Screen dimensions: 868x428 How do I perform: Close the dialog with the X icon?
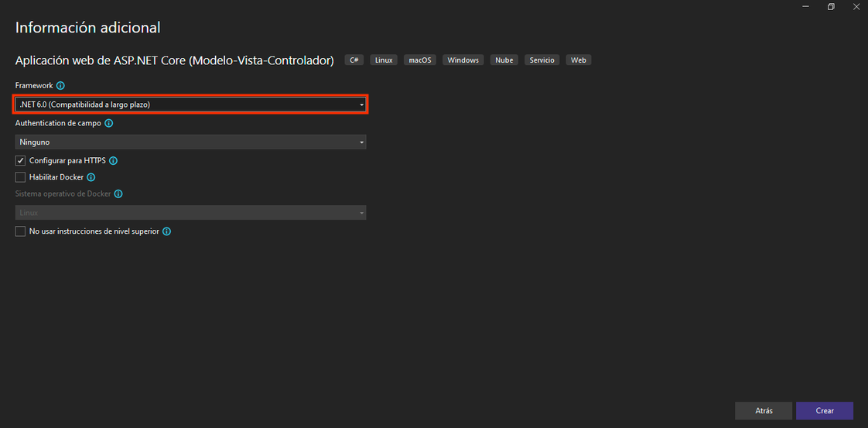[854, 7]
